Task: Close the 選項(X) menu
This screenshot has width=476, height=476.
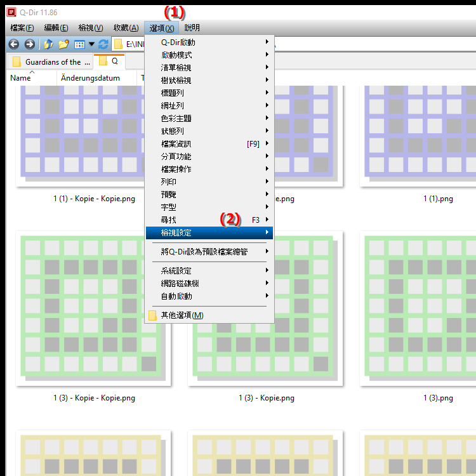Action: tap(161, 28)
